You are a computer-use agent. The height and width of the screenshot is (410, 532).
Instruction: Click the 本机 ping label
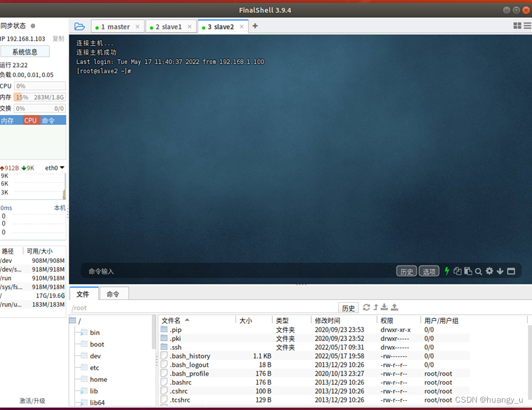point(60,207)
